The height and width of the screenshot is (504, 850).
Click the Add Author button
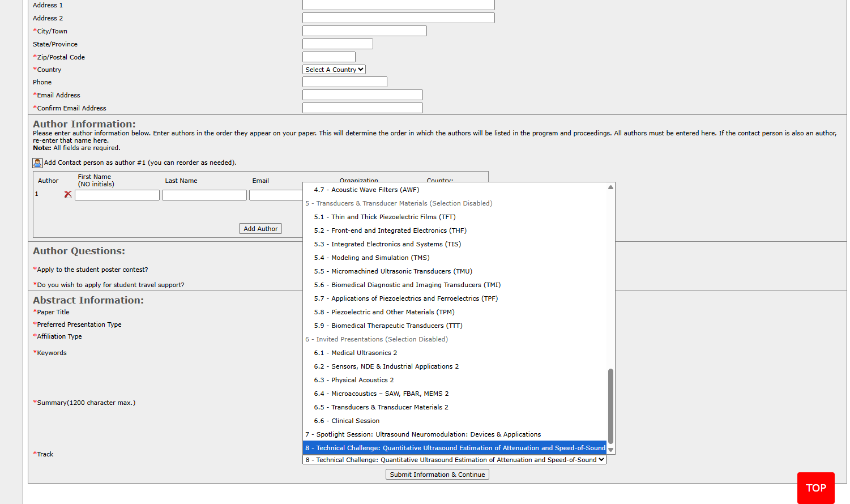(260, 229)
